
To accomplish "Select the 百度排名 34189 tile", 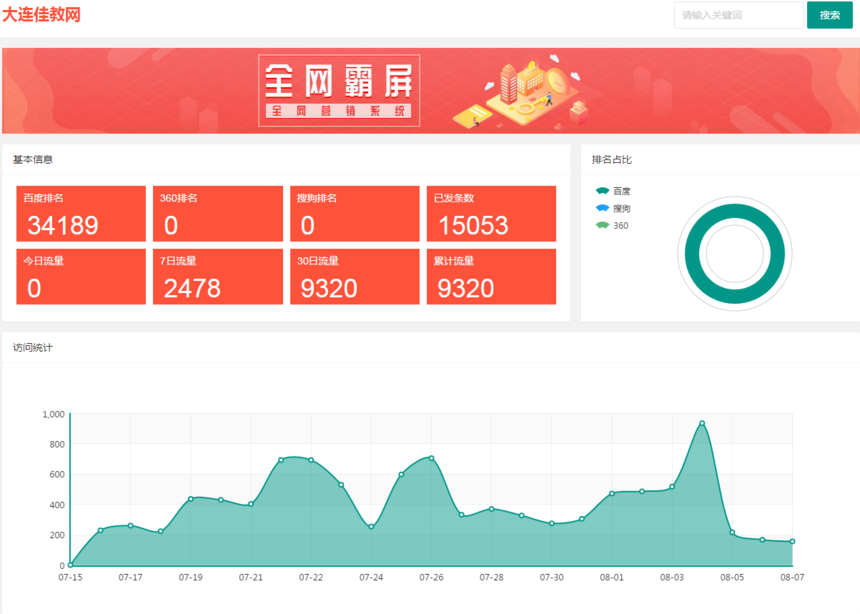I will click(81, 214).
